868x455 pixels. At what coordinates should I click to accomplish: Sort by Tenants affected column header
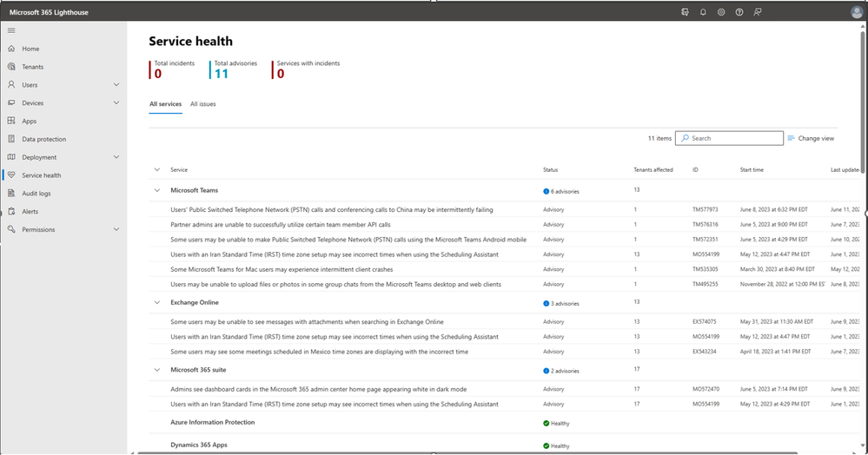(x=653, y=170)
